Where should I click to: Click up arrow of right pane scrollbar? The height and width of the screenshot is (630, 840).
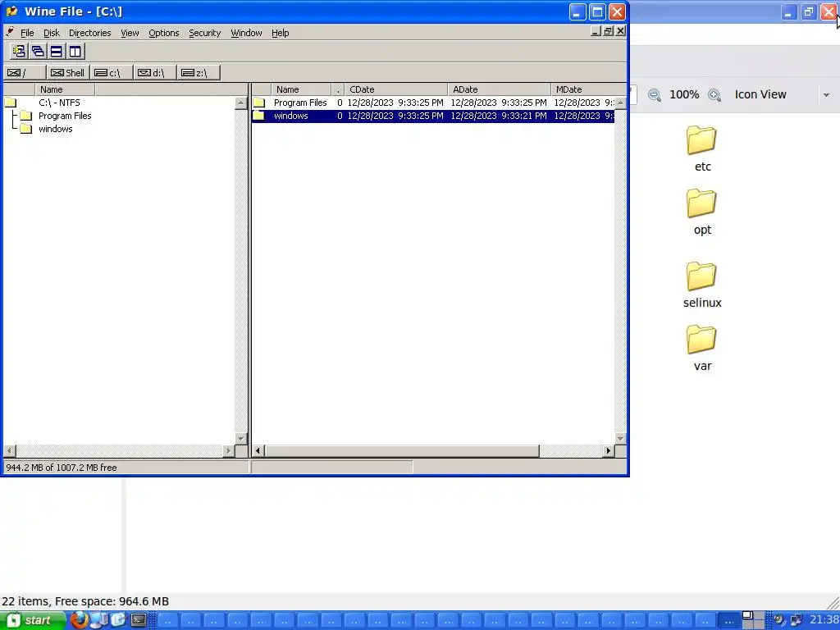pos(620,103)
